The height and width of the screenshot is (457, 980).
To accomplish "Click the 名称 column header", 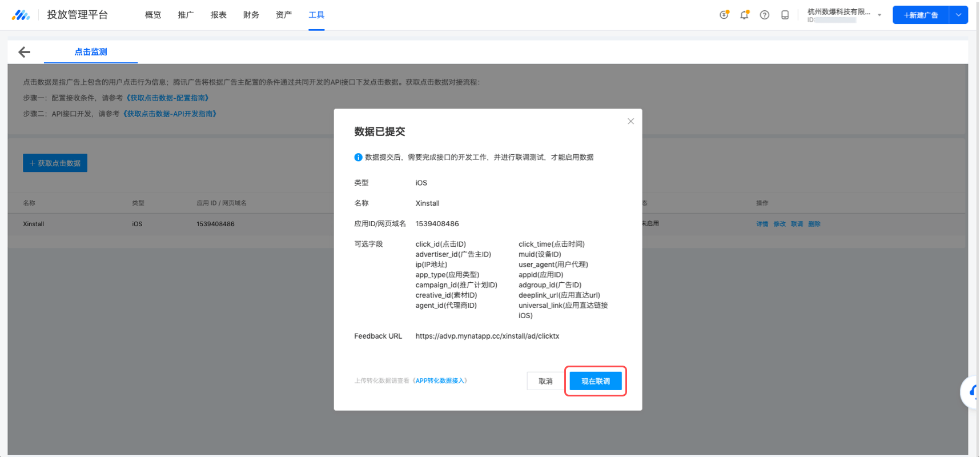I will tap(29, 203).
